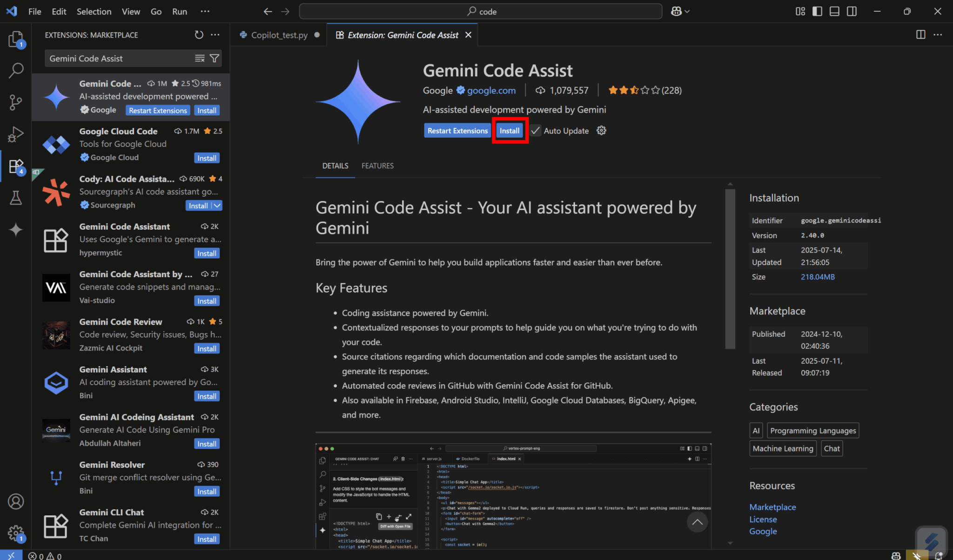This screenshot has width=953, height=560.
Task: Click Restart Extensions on extension page
Action: coord(457,131)
